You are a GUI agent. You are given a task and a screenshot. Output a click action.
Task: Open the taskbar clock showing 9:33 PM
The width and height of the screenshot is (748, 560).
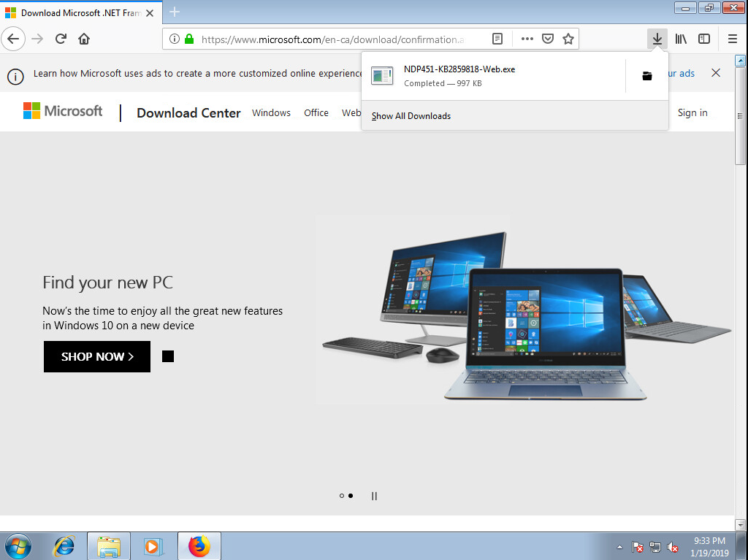(709, 547)
